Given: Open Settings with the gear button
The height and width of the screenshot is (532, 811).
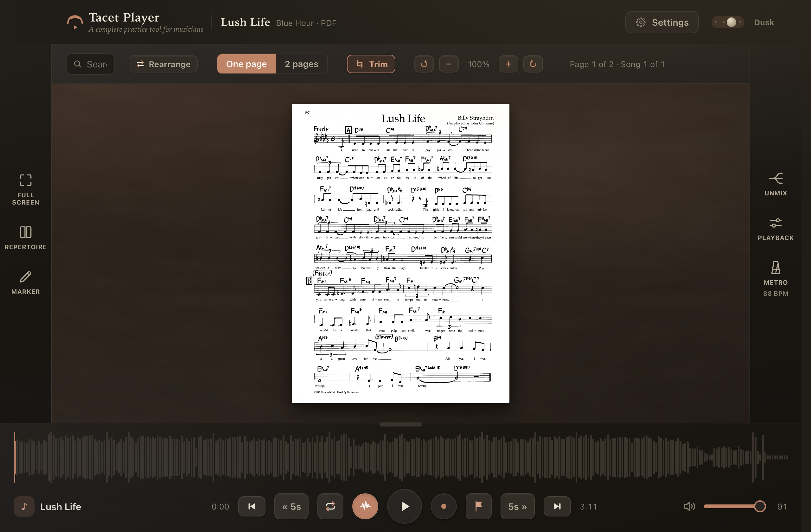Looking at the screenshot, I should click(x=662, y=22).
